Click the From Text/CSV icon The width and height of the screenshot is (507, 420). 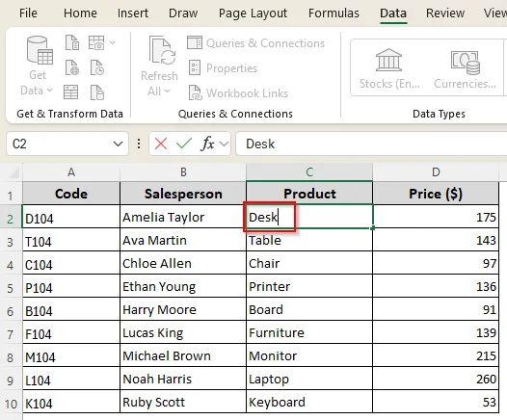[71, 42]
